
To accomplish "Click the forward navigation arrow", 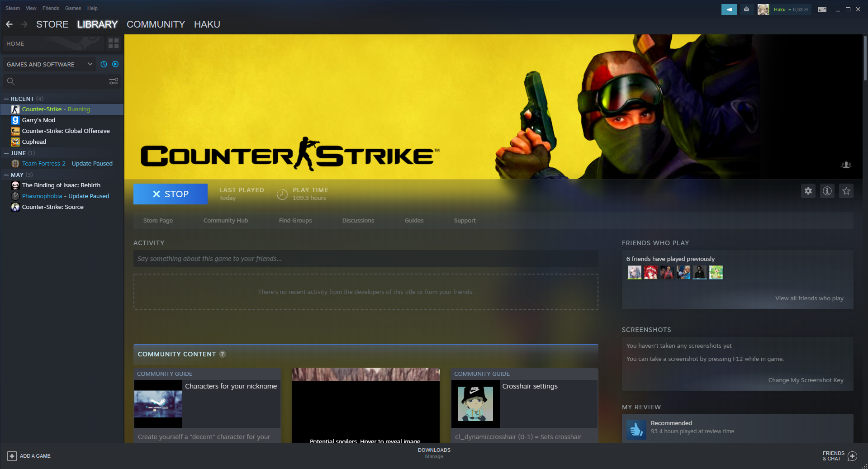I will pos(24,24).
